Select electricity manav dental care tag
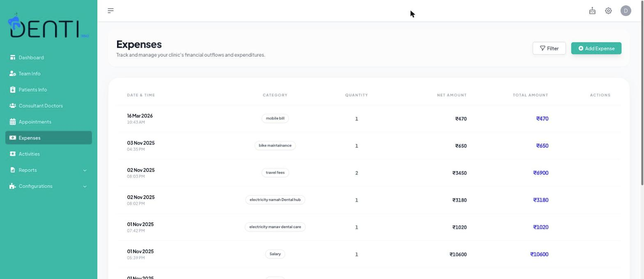Image resolution: width=644 pixels, height=279 pixels. pos(275,227)
